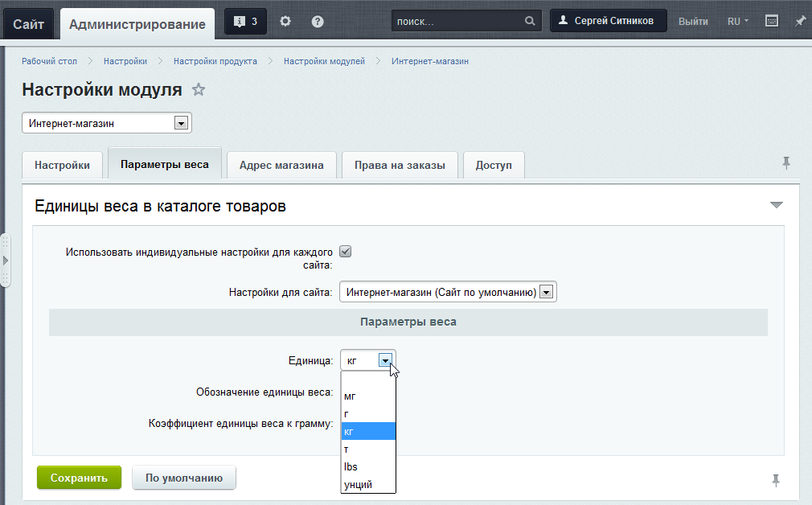Open the on-screen keyboard icon in header

click(772, 21)
